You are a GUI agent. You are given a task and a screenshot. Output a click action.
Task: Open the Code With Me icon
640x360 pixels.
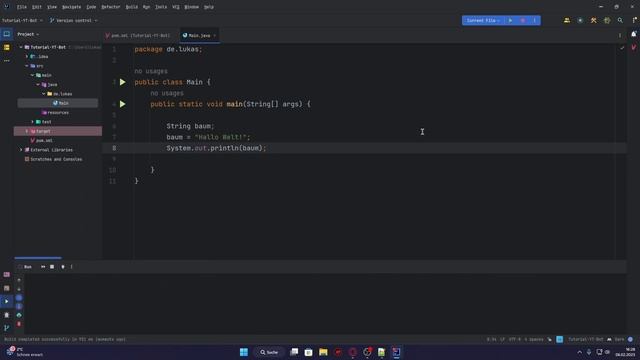pyautogui.click(x=567, y=20)
